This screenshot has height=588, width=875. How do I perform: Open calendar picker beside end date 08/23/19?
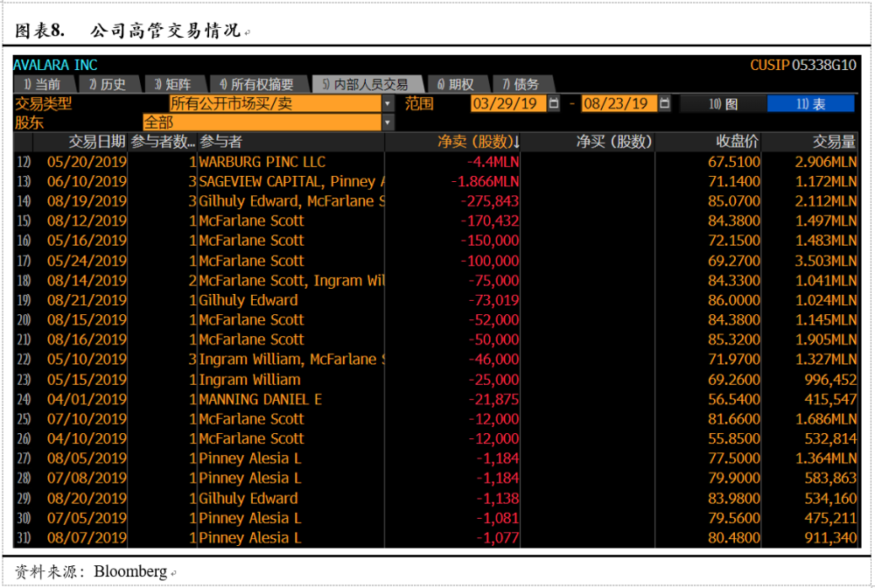pyautogui.click(x=664, y=103)
